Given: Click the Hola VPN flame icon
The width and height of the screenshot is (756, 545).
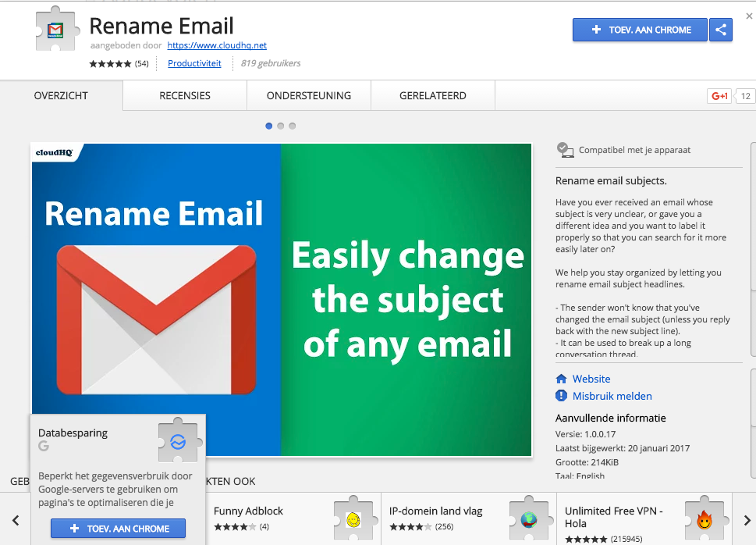Looking at the screenshot, I should [705, 519].
